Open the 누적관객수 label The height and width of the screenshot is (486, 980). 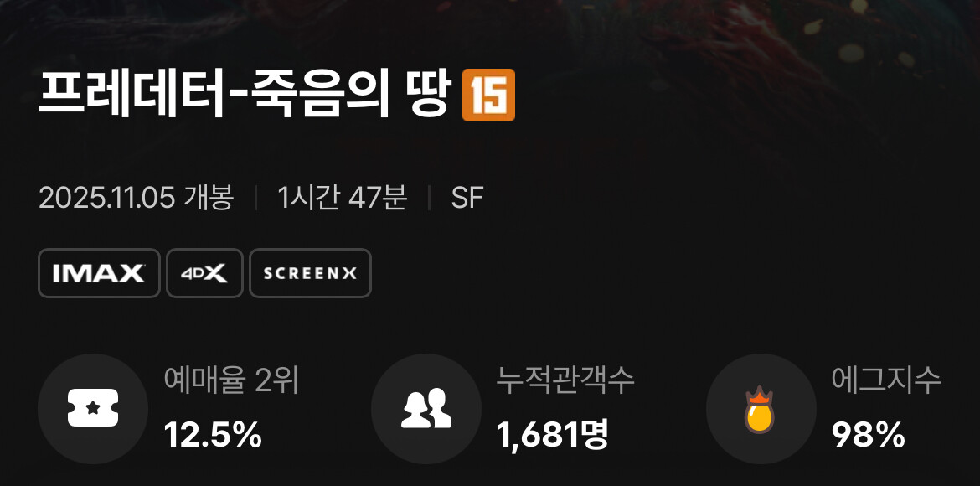click(565, 380)
